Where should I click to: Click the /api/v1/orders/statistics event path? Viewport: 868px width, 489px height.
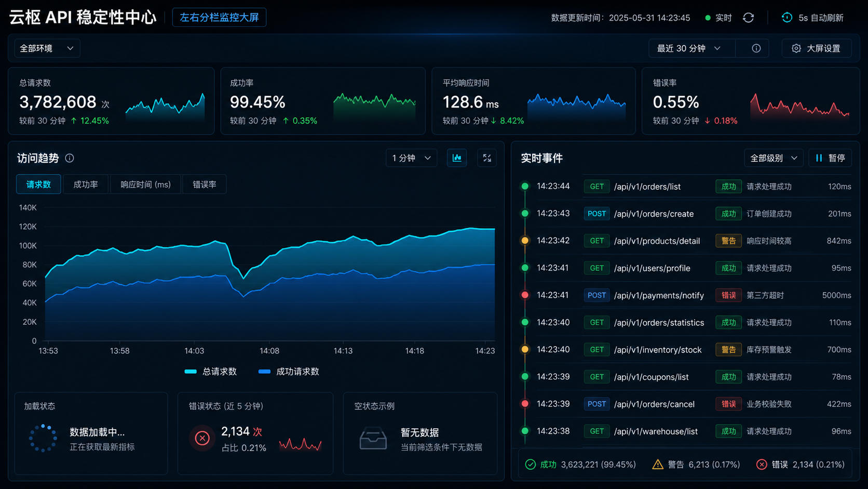(659, 323)
